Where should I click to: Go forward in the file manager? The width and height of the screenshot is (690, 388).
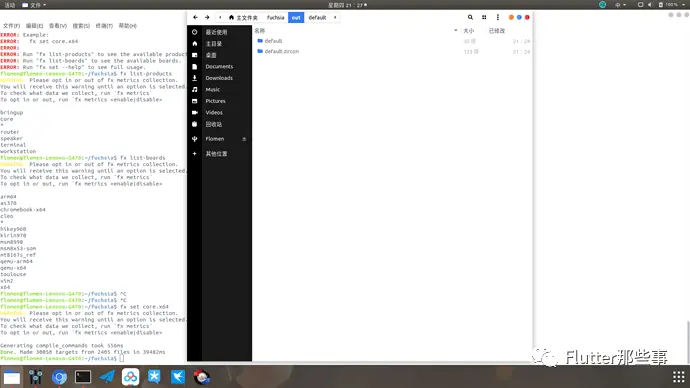click(207, 17)
